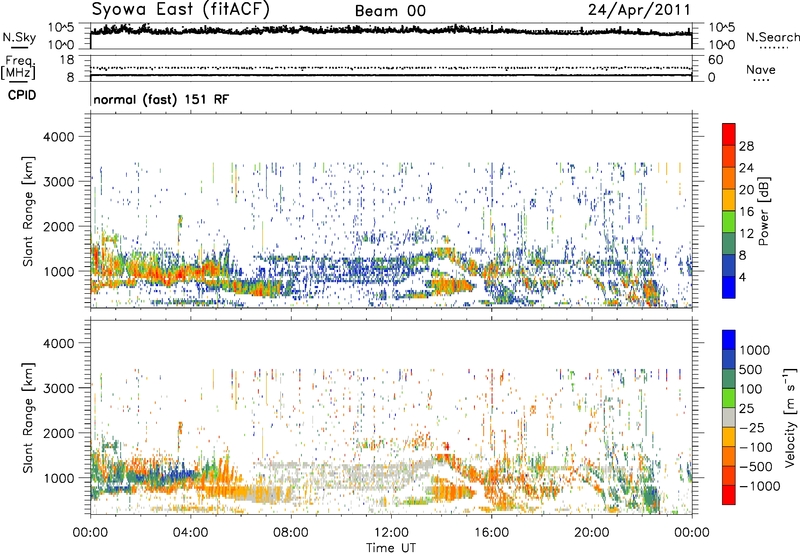This screenshot has width=800, height=554.
Task: Click the '12:00' time axis tick label
Action: (391, 533)
